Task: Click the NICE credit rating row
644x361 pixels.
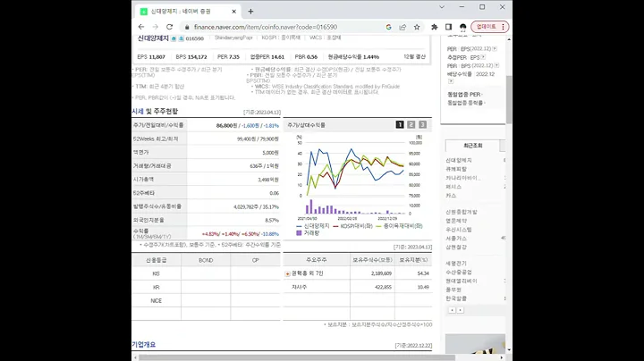Action: [206, 301]
